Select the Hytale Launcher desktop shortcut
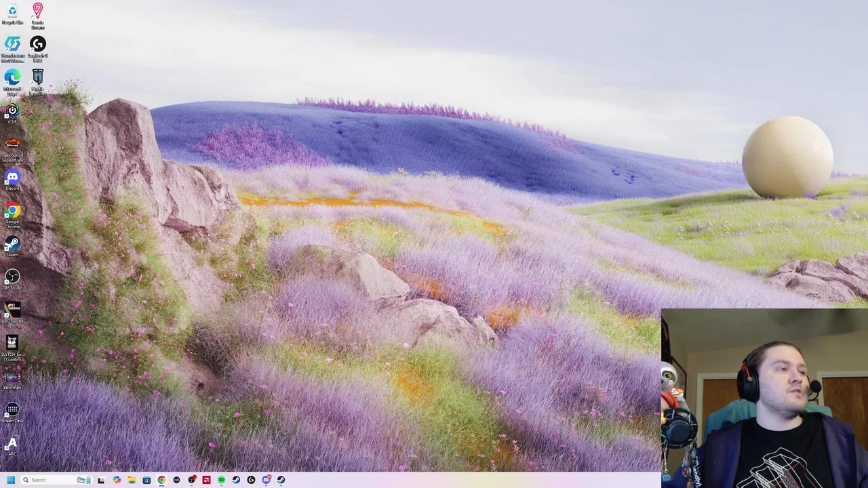 point(37,82)
